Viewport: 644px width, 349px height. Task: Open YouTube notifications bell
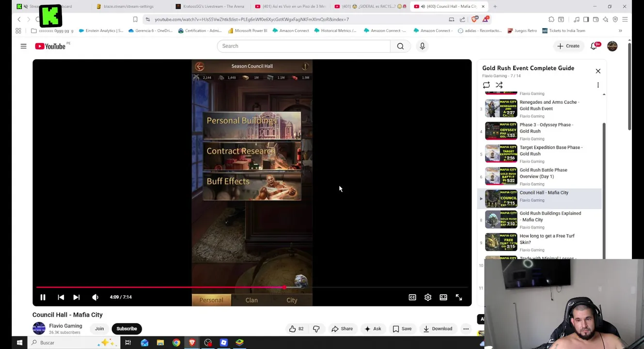coord(594,46)
